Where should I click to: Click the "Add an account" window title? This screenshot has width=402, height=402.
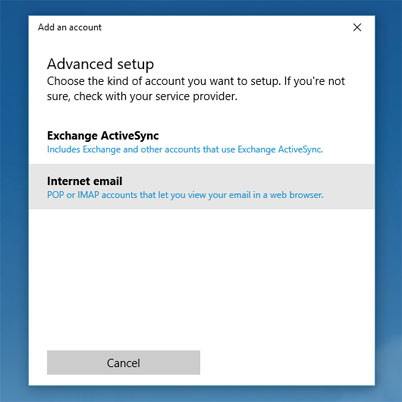(x=70, y=27)
